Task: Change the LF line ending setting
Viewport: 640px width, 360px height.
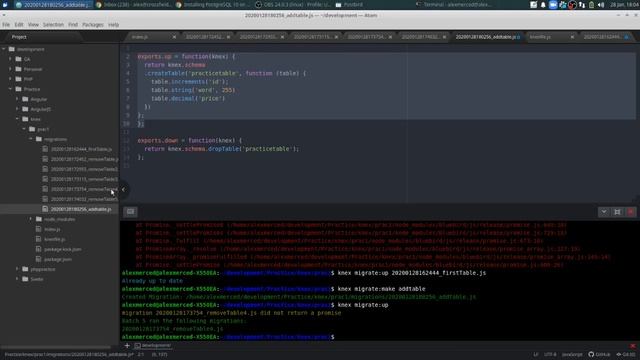Action: point(536,354)
